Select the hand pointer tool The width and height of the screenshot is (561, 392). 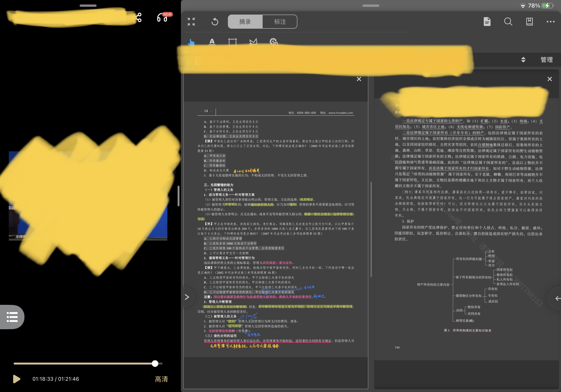click(191, 42)
